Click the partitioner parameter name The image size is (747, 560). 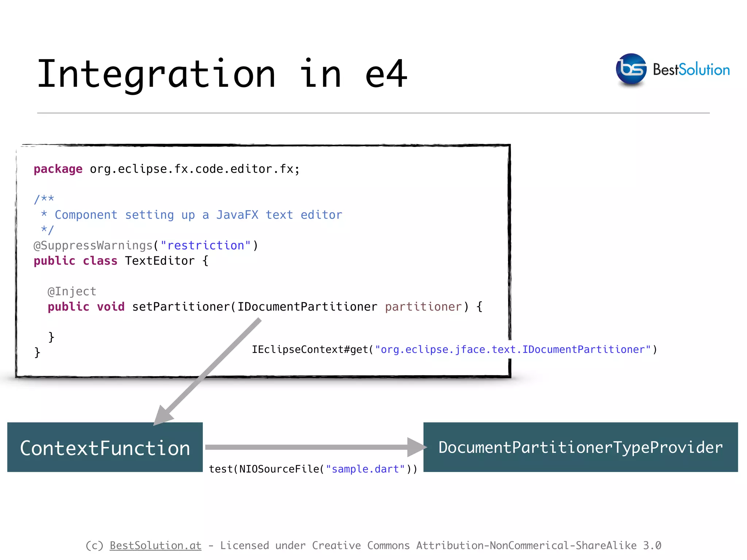click(423, 307)
